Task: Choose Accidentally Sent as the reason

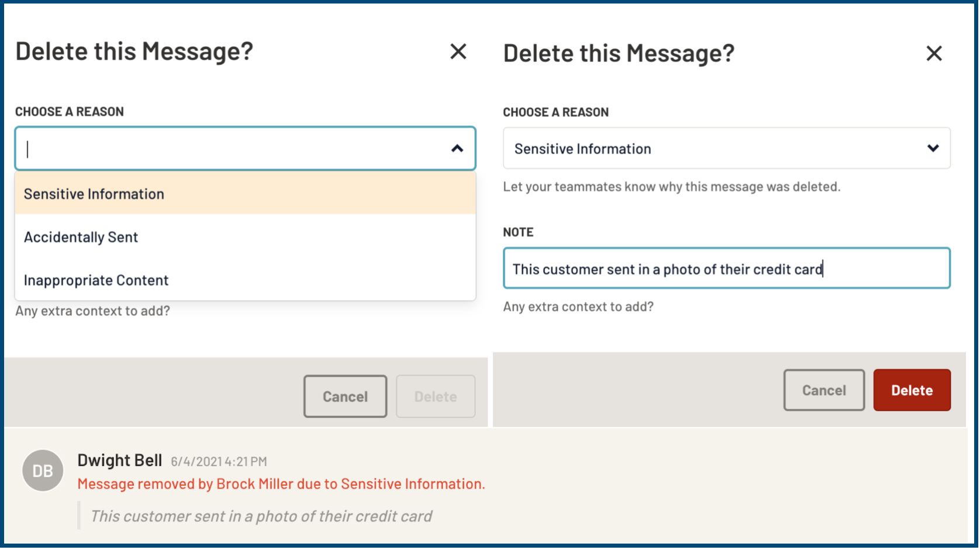Action: (x=80, y=236)
